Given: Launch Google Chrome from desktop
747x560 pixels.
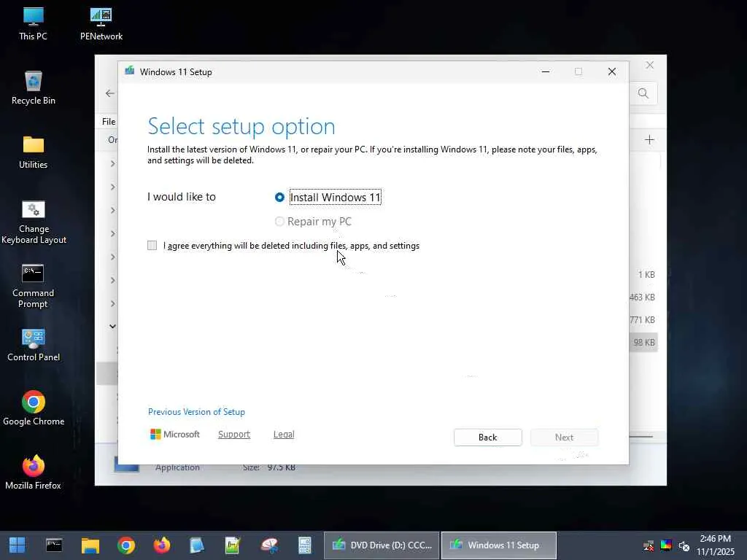Looking at the screenshot, I should coord(34,408).
